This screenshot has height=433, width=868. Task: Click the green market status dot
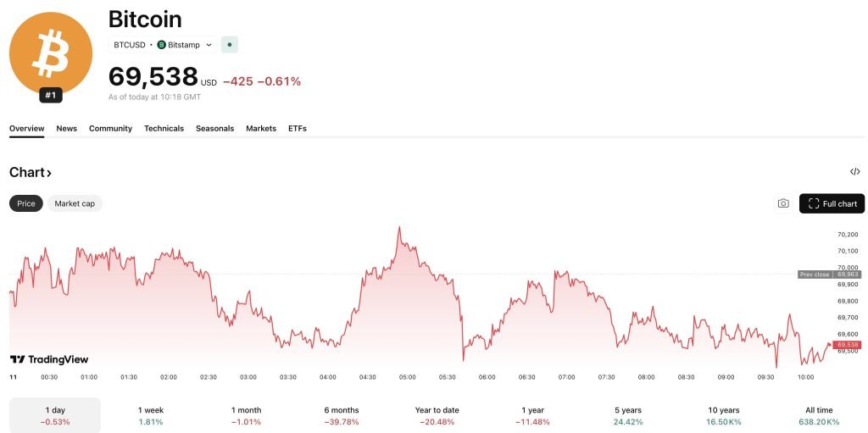229,44
